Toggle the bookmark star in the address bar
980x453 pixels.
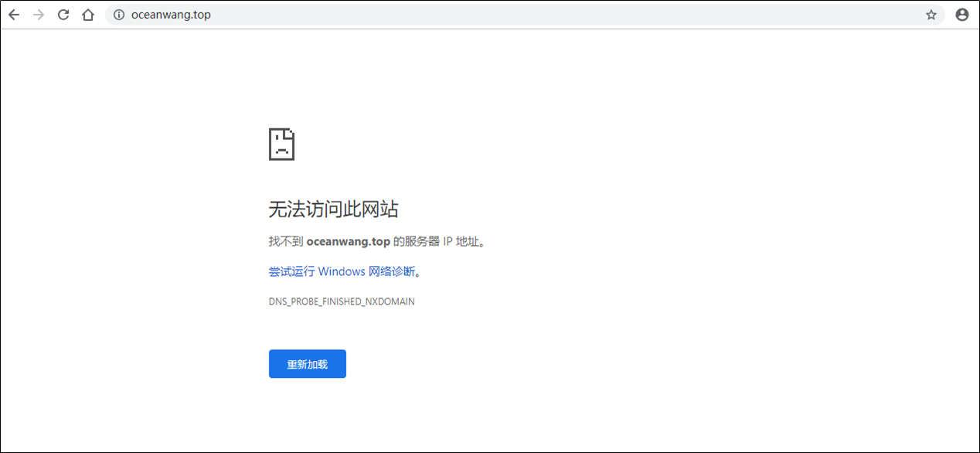pos(931,14)
